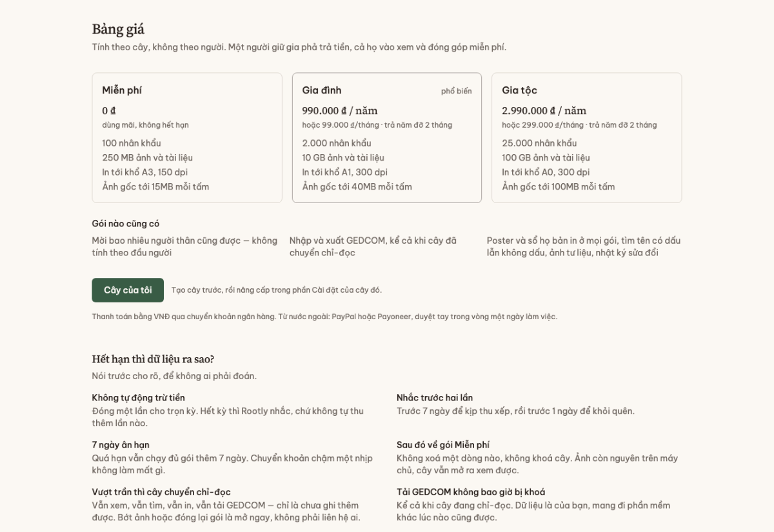774x532 pixels.
Task: Select the Miễn phí pricing card
Action: point(187,138)
